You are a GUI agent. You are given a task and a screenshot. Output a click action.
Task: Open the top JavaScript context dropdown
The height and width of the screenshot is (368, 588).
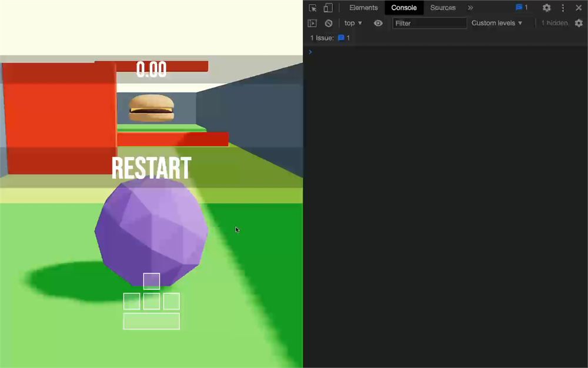pos(353,24)
